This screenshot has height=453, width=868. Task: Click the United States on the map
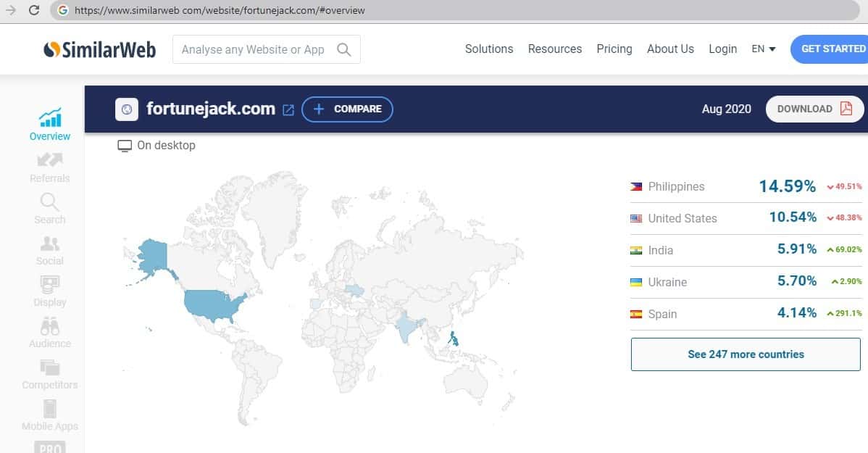(213, 306)
